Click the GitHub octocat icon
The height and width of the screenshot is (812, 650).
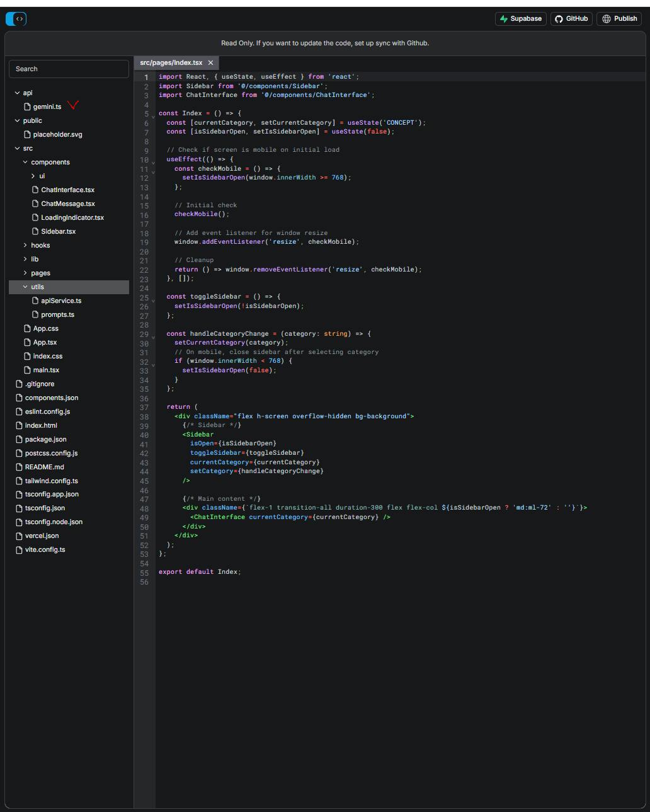(559, 19)
